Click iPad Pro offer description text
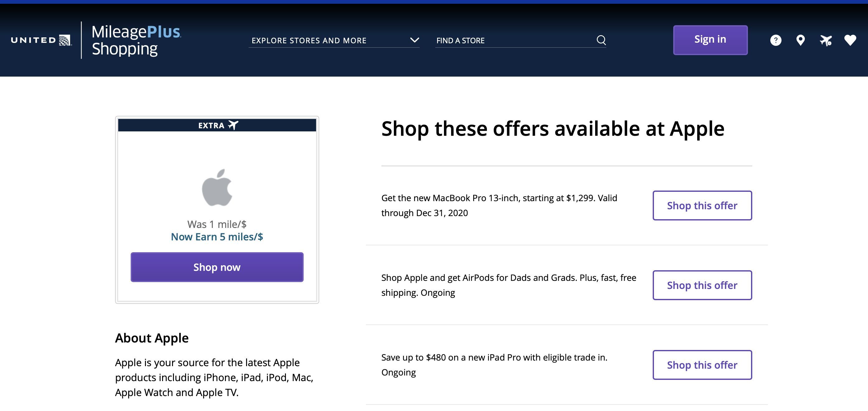The image size is (868, 411). click(x=494, y=365)
